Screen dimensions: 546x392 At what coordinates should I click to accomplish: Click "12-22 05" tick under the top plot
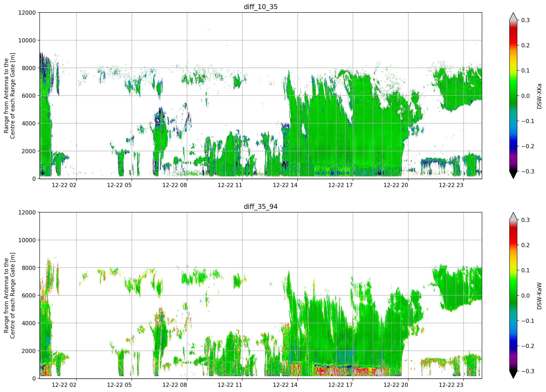pos(120,185)
